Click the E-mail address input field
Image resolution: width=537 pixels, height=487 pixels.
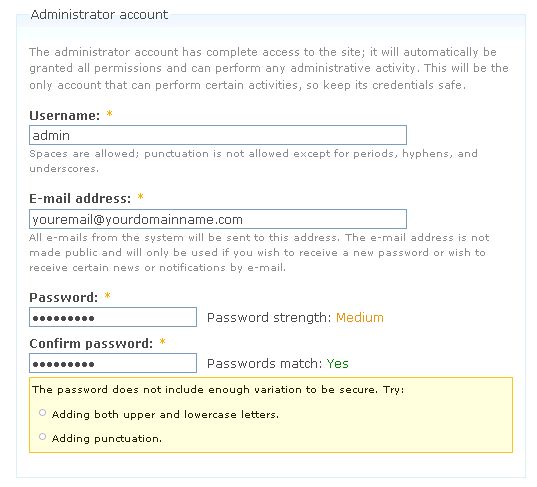pyautogui.click(x=218, y=219)
